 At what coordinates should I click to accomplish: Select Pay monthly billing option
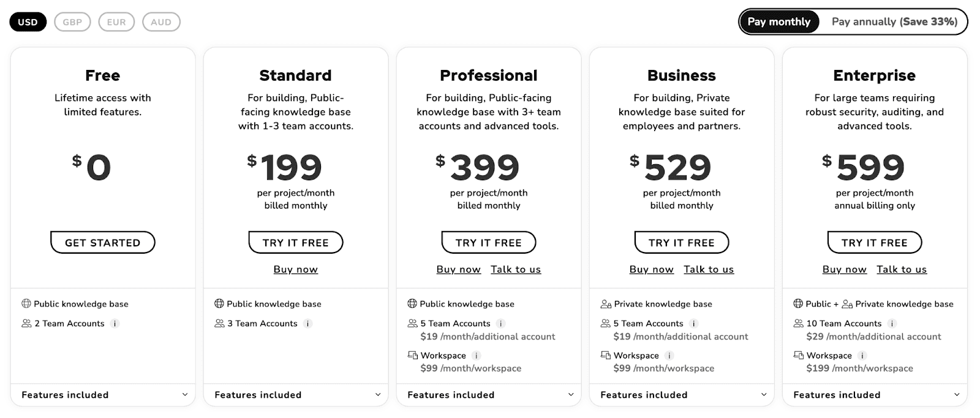pyautogui.click(x=779, y=21)
